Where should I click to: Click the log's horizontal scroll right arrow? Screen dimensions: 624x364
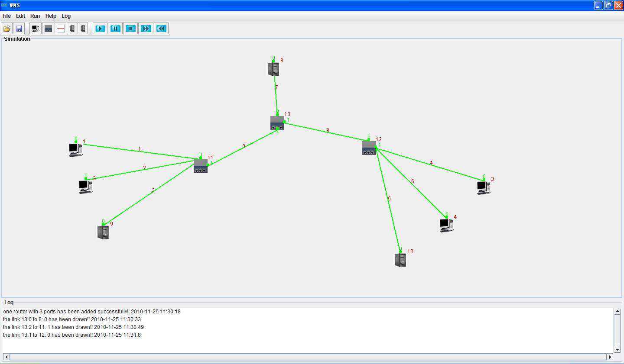point(610,357)
